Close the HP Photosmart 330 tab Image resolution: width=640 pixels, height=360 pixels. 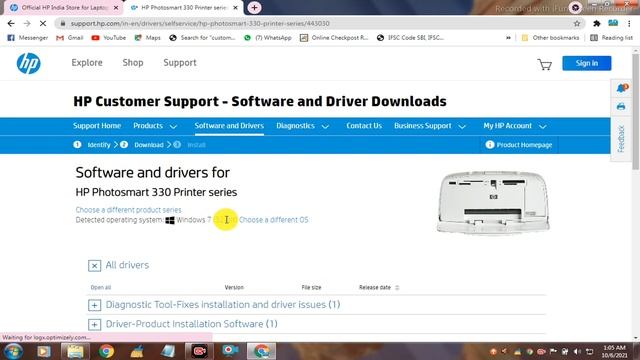coord(236,8)
